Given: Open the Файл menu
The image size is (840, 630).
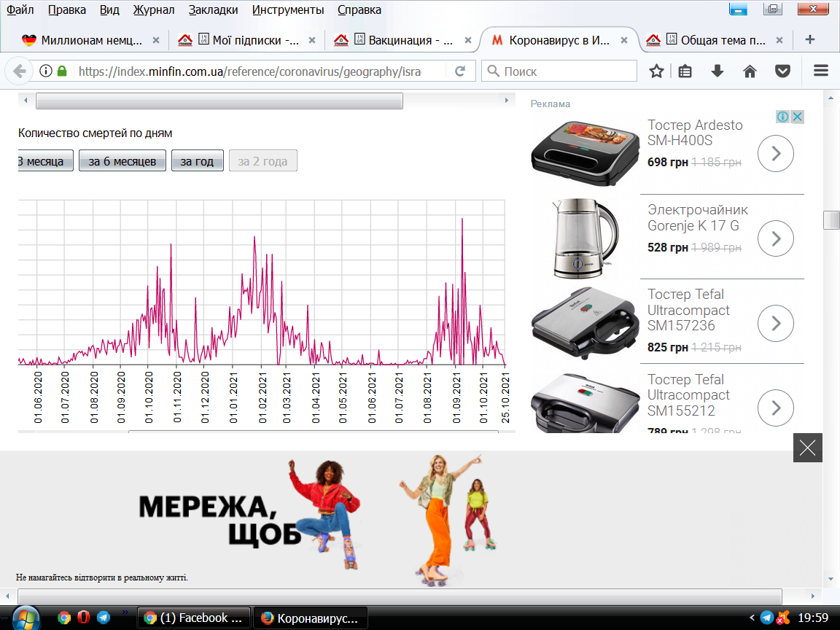Looking at the screenshot, I should point(20,9).
